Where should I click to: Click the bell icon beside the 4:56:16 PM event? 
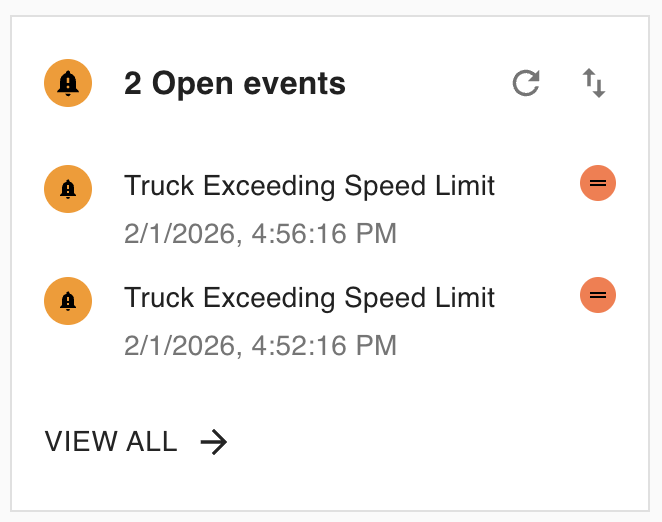68,187
